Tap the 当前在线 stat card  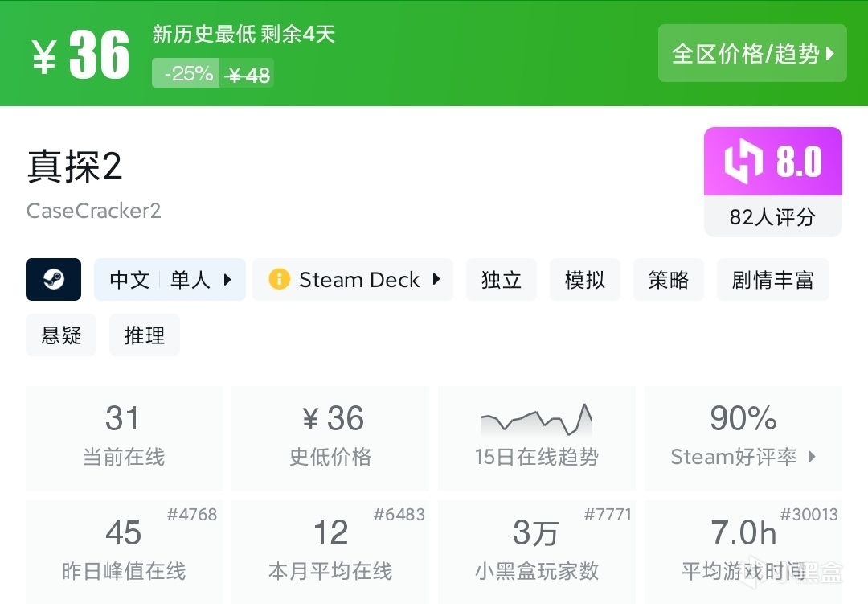pyautogui.click(x=124, y=438)
